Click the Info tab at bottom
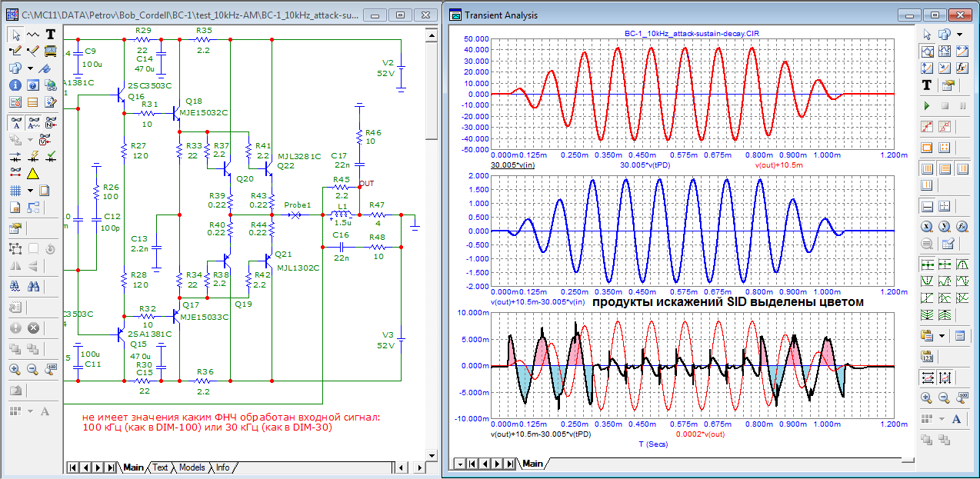This screenshot has width=980, height=479. [x=222, y=467]
